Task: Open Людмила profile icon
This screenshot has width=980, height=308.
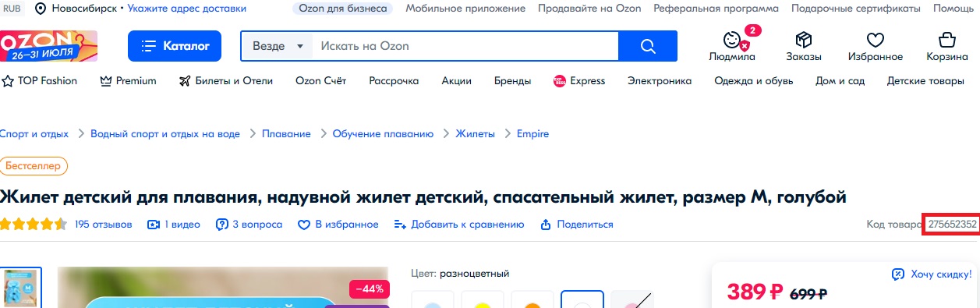Action: click(x=731, y=40)
